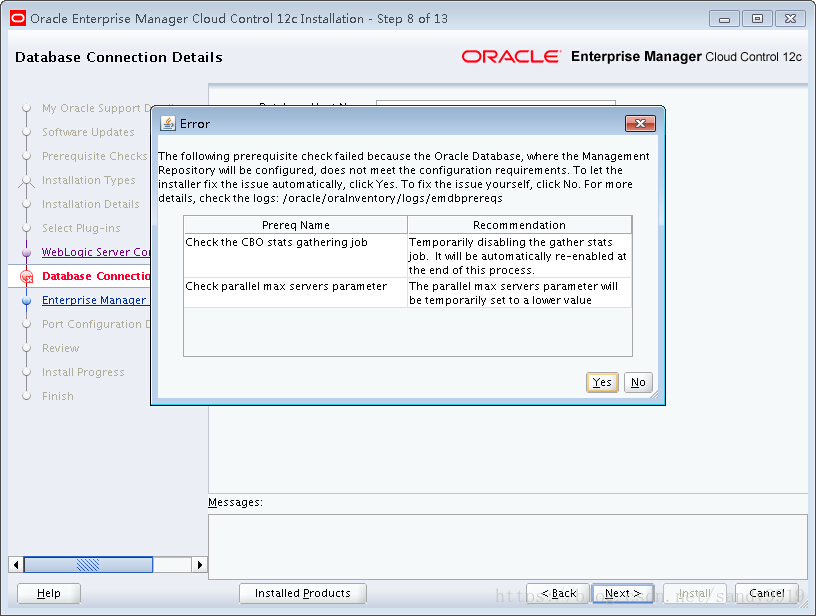The width and height of the screenshot is (816, 616).
Task: Open the Enterprise Manager step link
Action: point(94,300)
